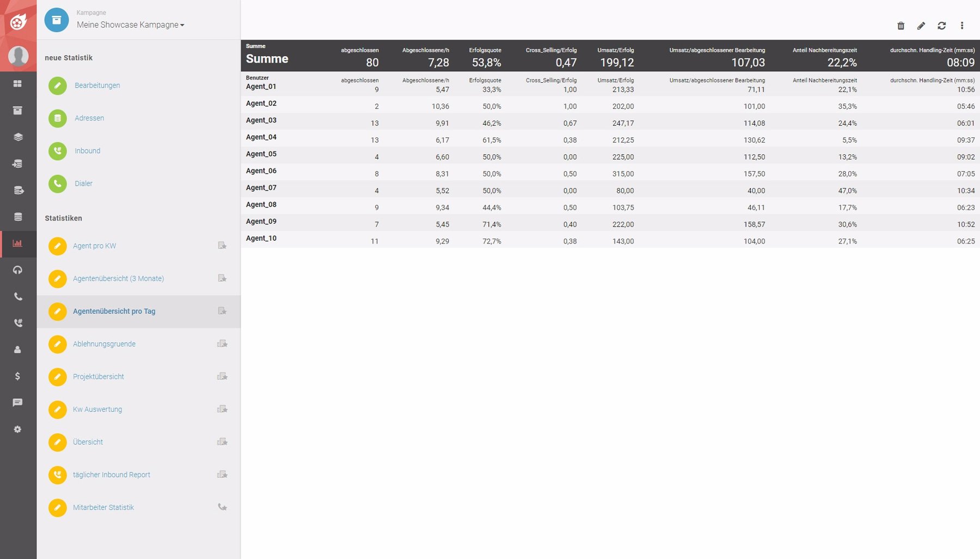Image resolution: width=980 pixels, height=559 pixels.
Task: Edit statistic with pencil icon
Action: coord(921,26)
